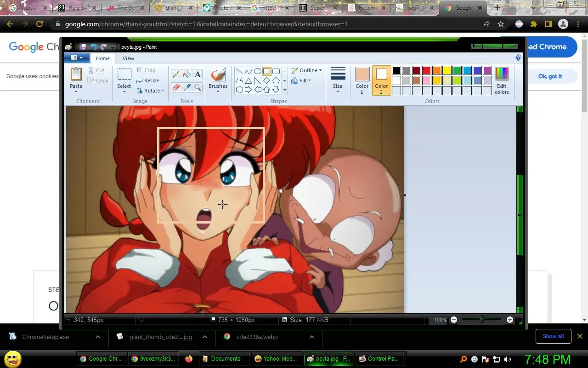588x368 pixels.
Task: Expand ChromeSetup.exe download options chevron
Action: (x=98, y=337)
